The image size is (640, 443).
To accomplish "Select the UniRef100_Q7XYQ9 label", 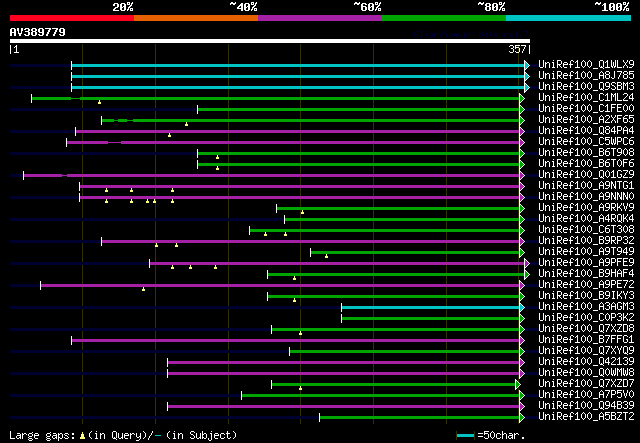I will click(586, 350).
